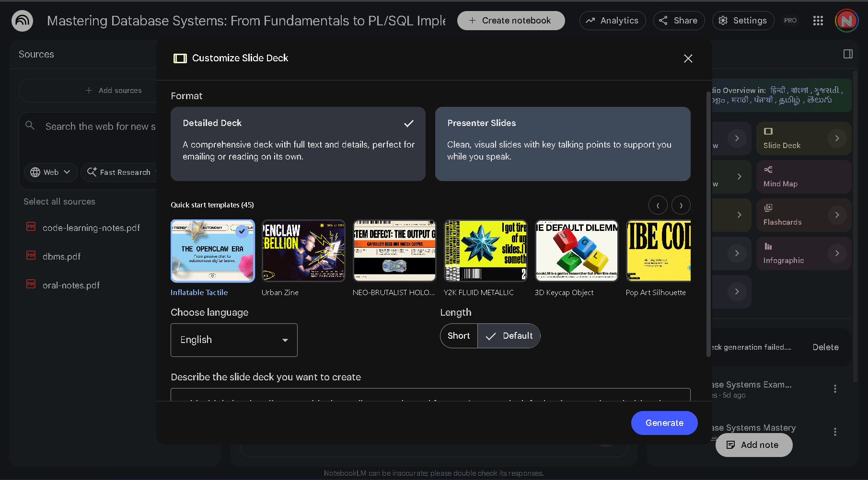Open Analytics
The height and width of the screenshot is (480, 868).
[x=613, y=21]
